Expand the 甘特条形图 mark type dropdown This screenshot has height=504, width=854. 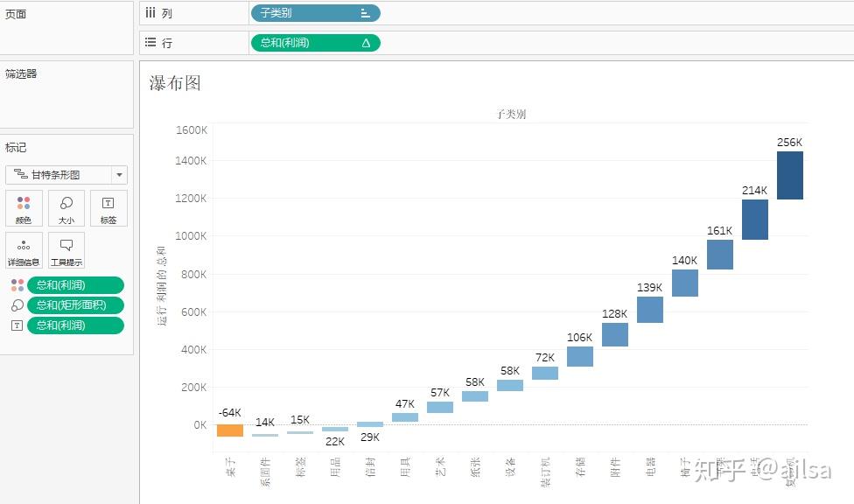120,175
